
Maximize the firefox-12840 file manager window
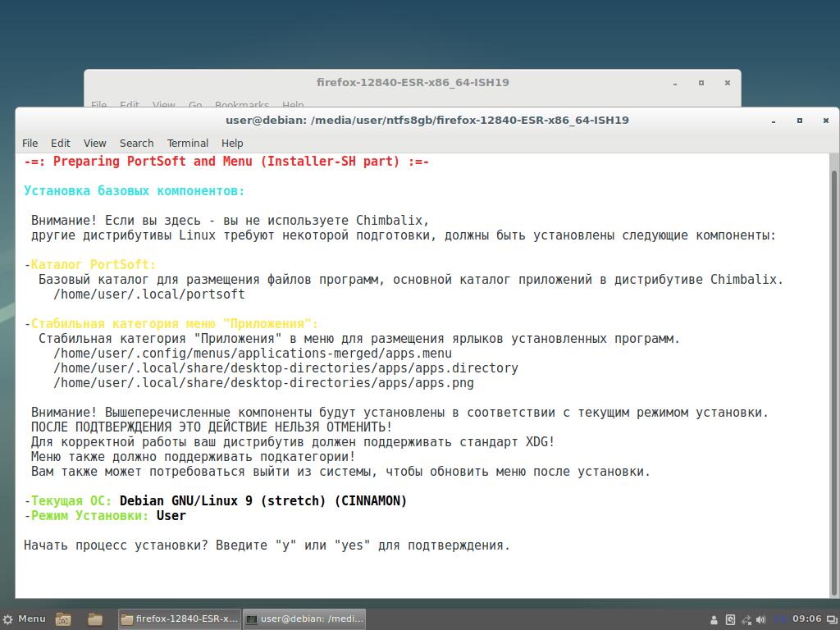pos(701,83)
